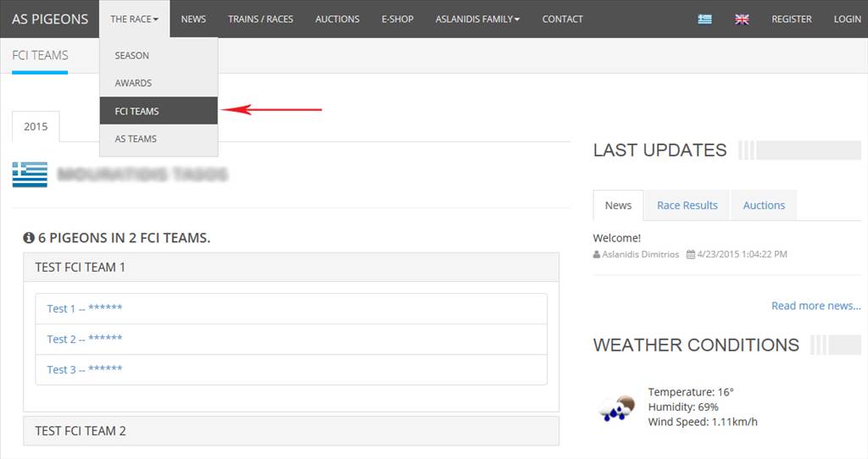
Task: Click the Greek flag beside owner name
Action: (30, 174)
